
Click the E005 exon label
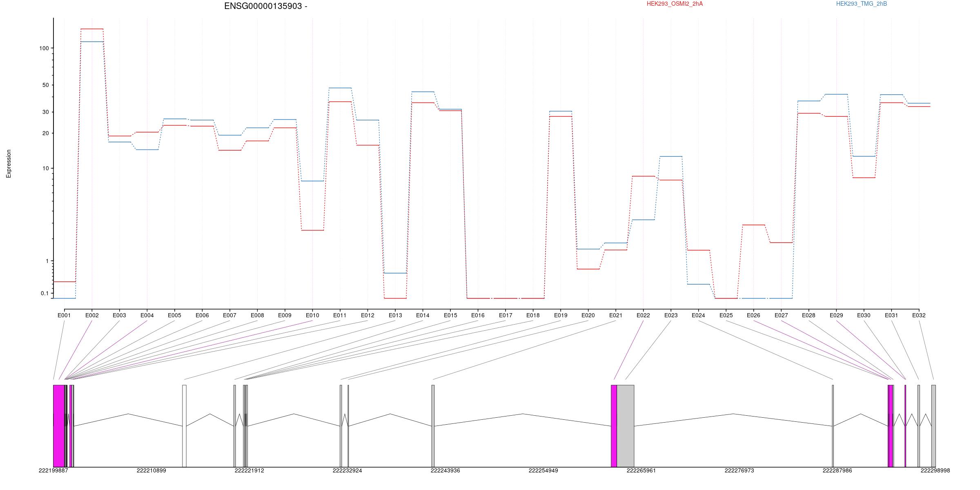[x=174, y=315]
